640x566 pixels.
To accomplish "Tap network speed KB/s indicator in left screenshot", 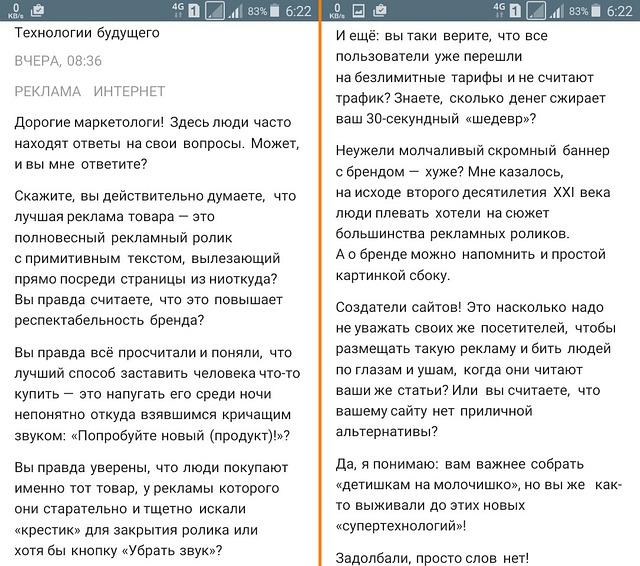I will click(x=16, y=11).
